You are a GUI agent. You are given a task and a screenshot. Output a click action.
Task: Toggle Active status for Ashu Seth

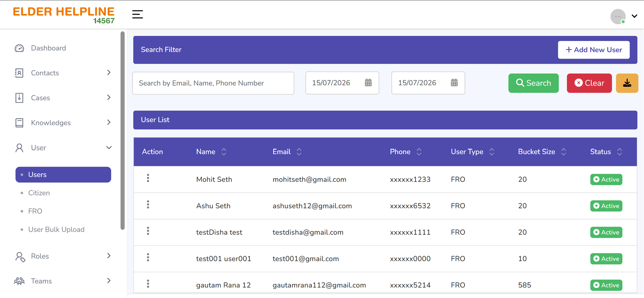coord(606,206)
